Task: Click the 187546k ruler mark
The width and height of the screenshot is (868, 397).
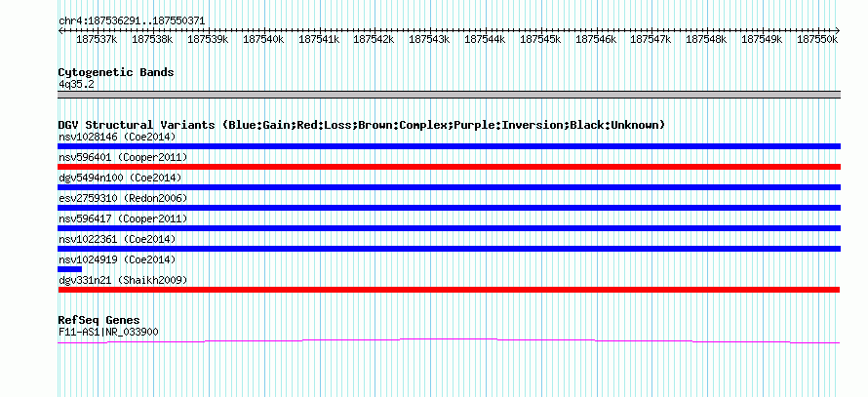Action: click(596, 39)
